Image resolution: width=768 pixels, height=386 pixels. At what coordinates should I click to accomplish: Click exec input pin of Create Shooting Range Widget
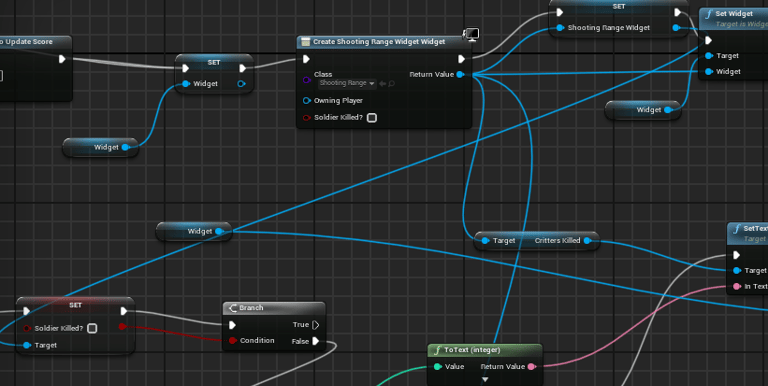pos(306,59)
